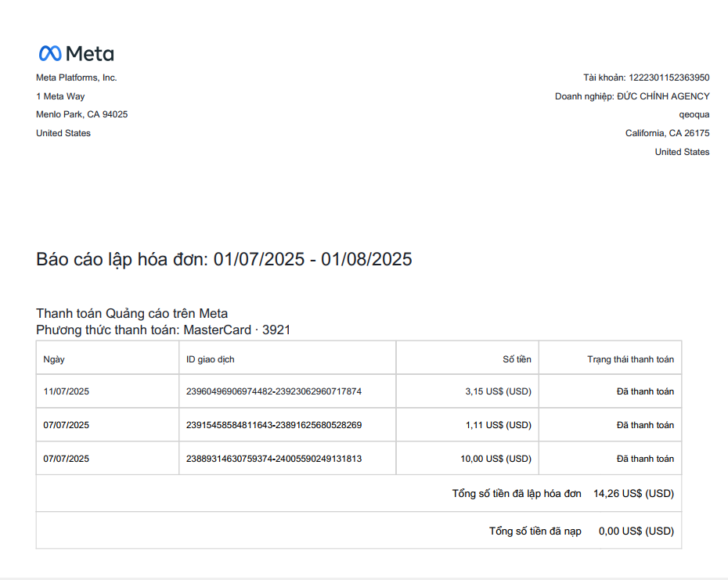Click the ID giao dịch column header

(210, 359)
